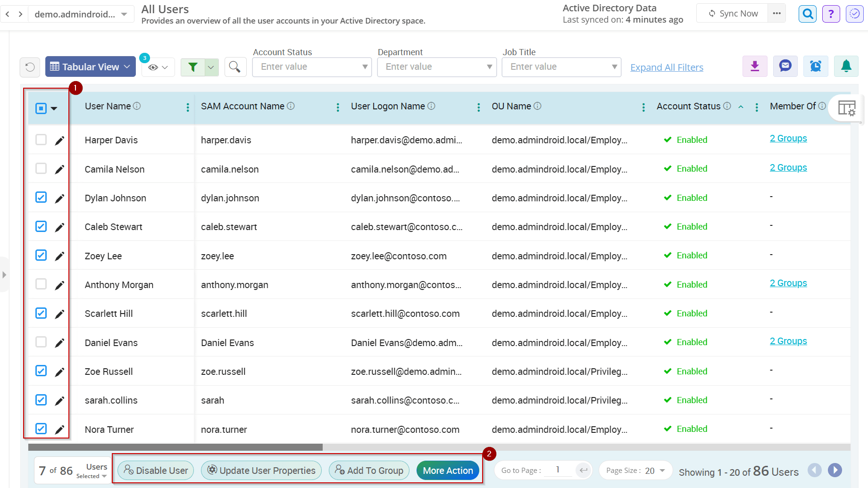868x488 pixels.
Task: Open the Department filter dropdown
Action: coord(437,67)
